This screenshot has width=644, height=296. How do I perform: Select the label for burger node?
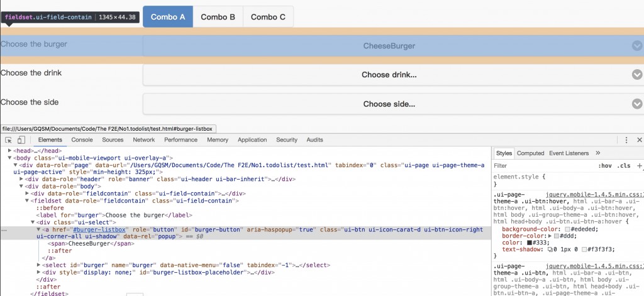[114, 215]
